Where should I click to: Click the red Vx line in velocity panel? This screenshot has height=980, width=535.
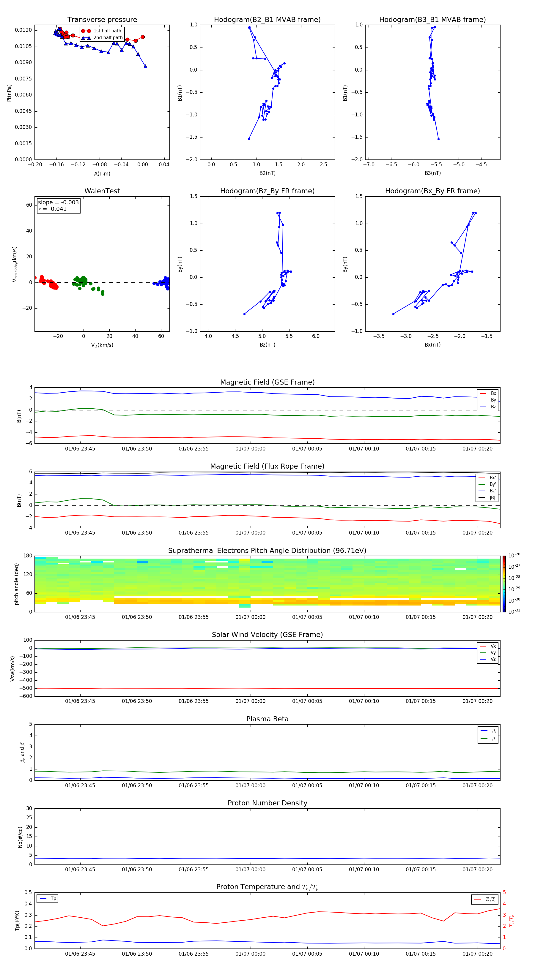pos(267,689)
